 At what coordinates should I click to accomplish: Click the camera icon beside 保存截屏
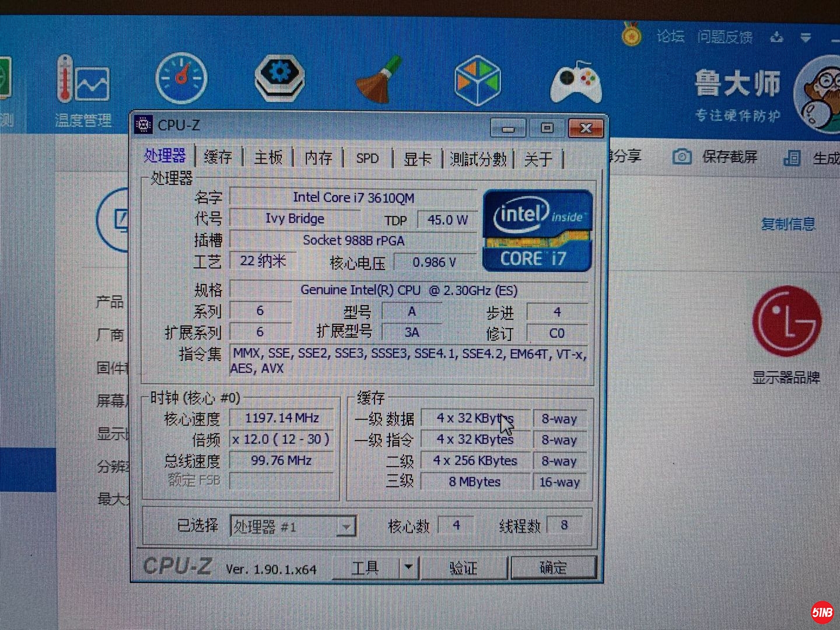coord(681,156)
